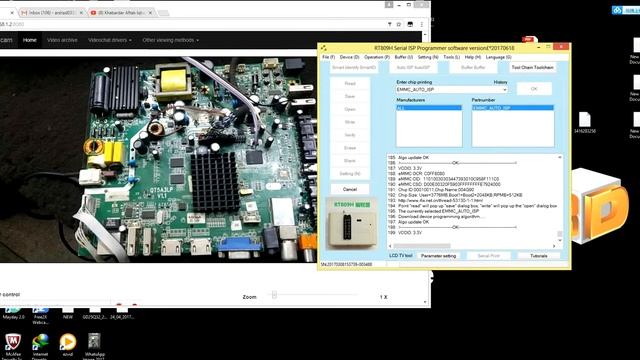Click the Read button
The image size is (640, 360).
(350, 83)
